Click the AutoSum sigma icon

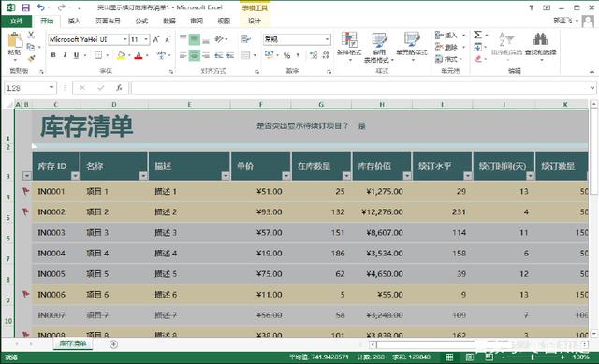click(x=477, y=36)
